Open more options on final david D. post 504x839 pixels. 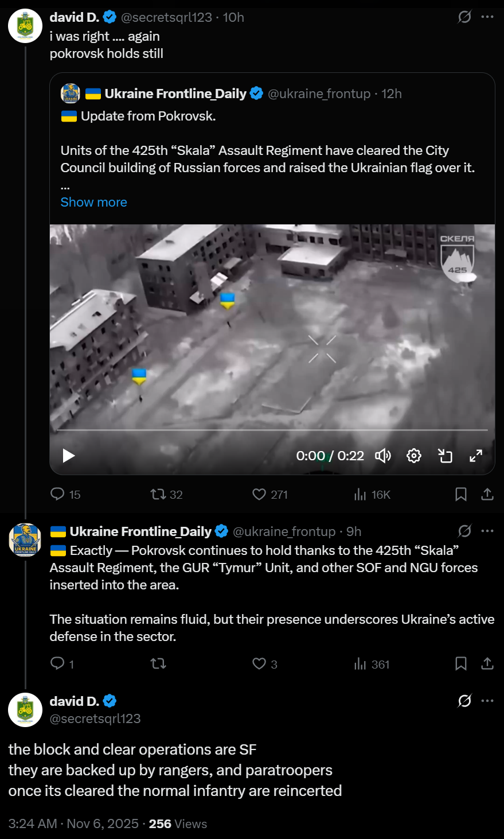coord(487,701)
